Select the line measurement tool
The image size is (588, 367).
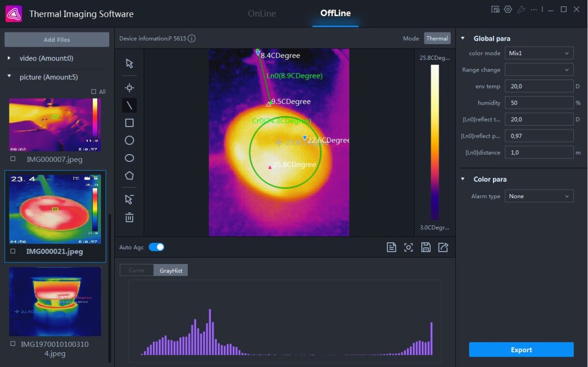pyautogui.click(x=129, y=105)
